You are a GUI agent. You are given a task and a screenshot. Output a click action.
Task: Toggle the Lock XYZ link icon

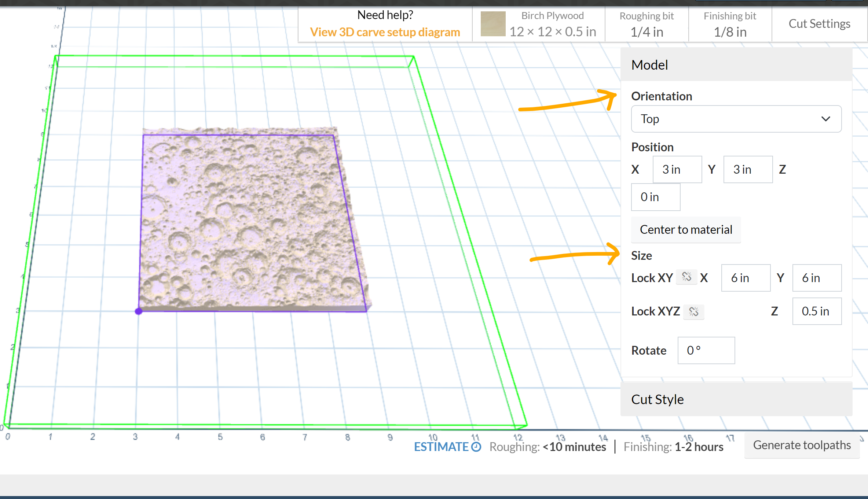coord(693,311)
